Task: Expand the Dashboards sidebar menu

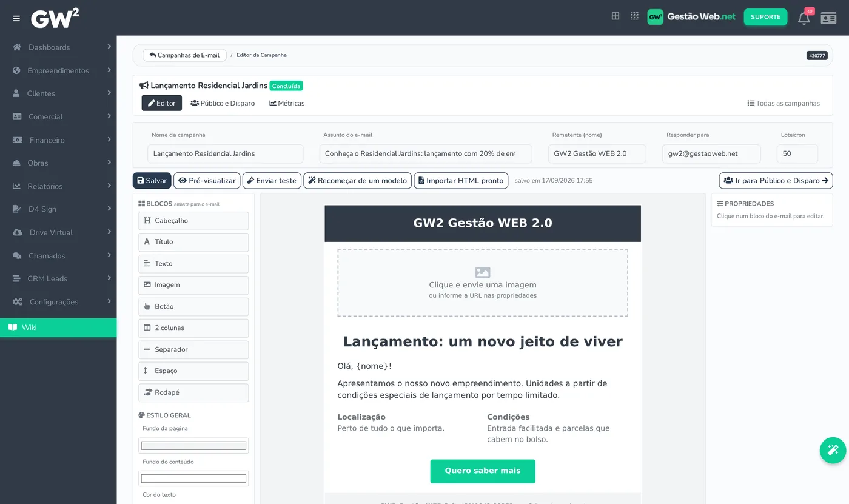Action: [x=58, y=47]
